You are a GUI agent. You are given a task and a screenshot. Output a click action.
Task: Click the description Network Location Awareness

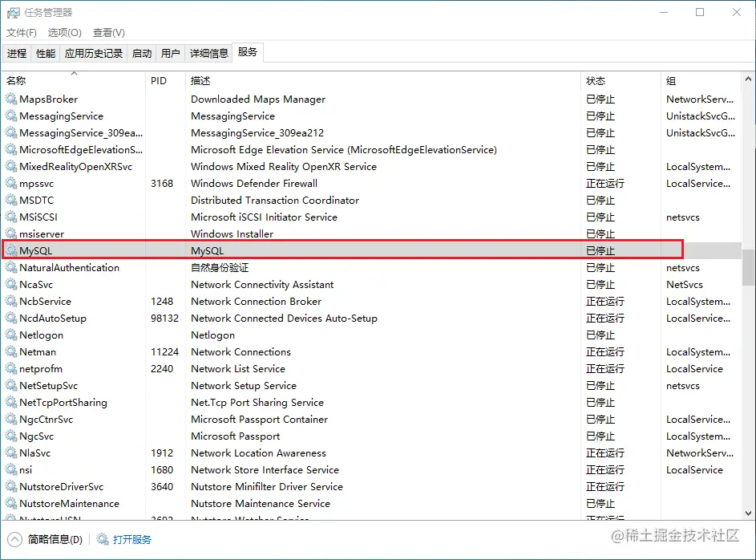tap(258, 453)
